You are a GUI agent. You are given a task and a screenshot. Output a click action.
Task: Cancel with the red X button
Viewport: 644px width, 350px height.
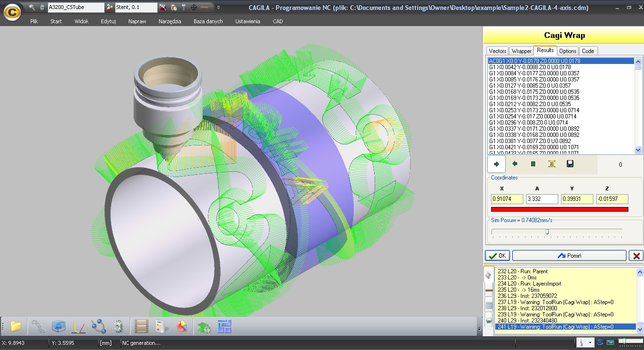(x=636, y=256)
